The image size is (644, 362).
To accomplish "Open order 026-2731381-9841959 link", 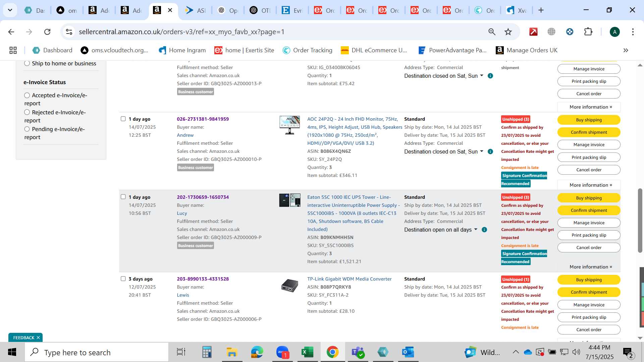I will (203, 119).
